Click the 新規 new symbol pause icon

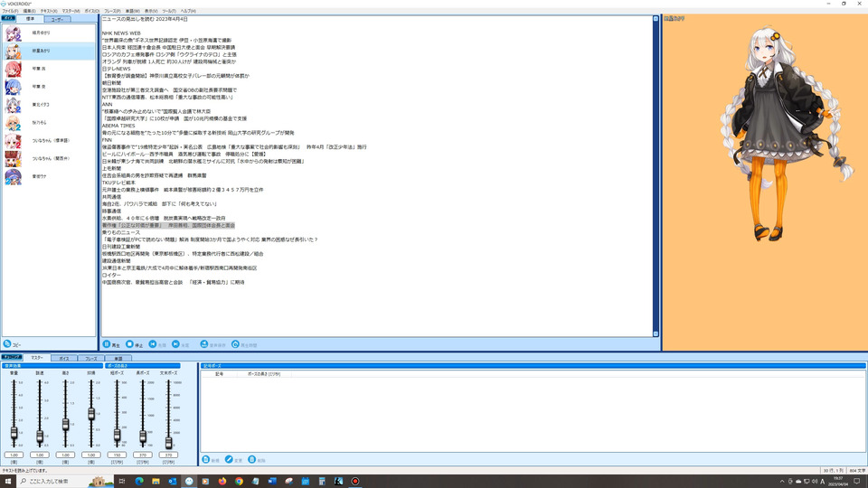206,459
